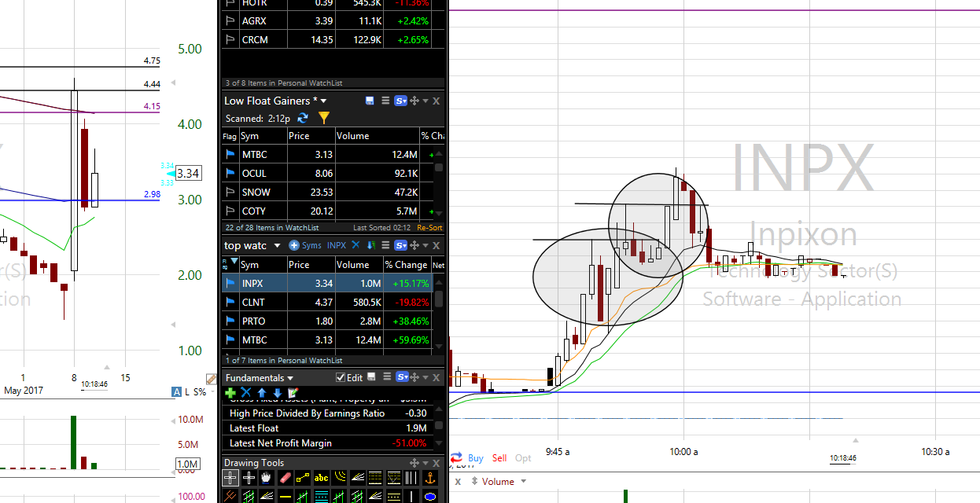The image size is (980, 503).
Task: Click the Syms label in top watchlist
Action: click(x=311, y=245)
